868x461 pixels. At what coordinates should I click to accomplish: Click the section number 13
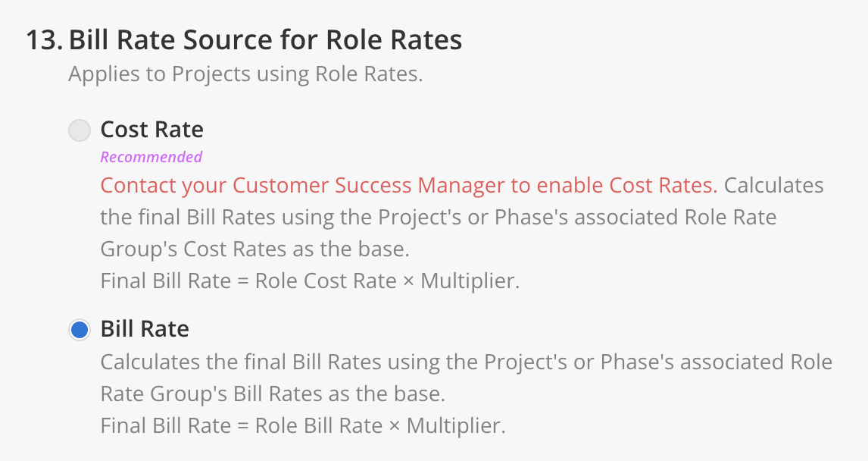44,40
